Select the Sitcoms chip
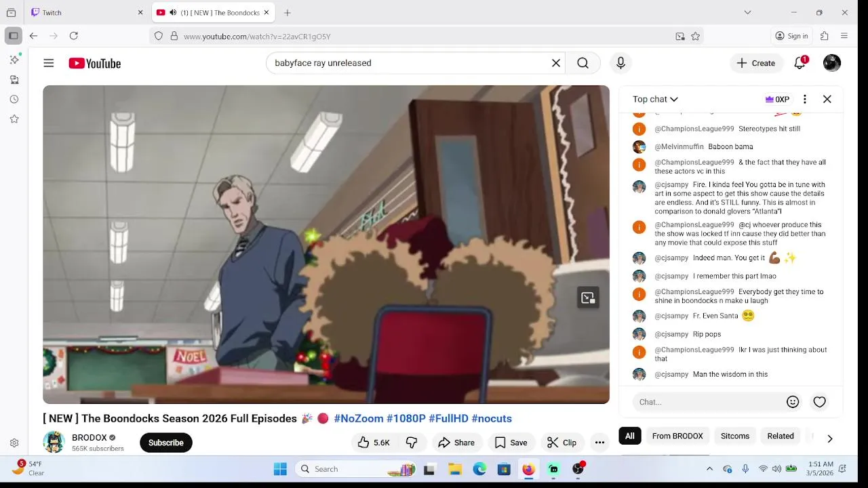This screenshot has height=488, width=868. (735, 436)
